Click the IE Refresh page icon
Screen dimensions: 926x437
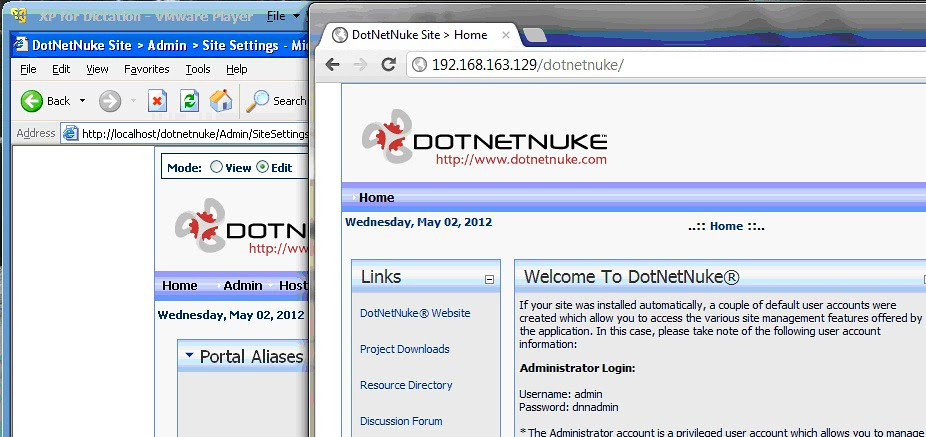[x=189, y=101]
